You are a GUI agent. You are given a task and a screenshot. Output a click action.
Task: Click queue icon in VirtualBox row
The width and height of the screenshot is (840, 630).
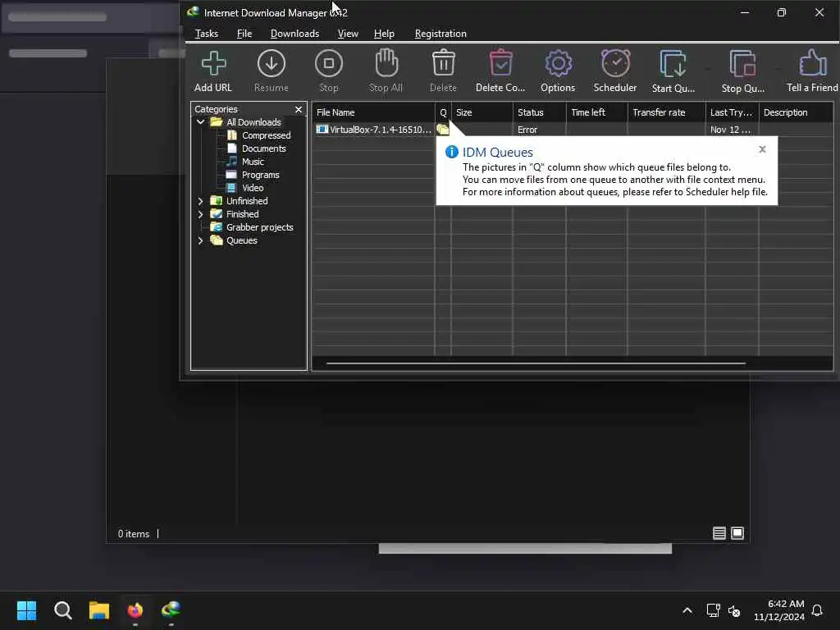tap(442, 130)
